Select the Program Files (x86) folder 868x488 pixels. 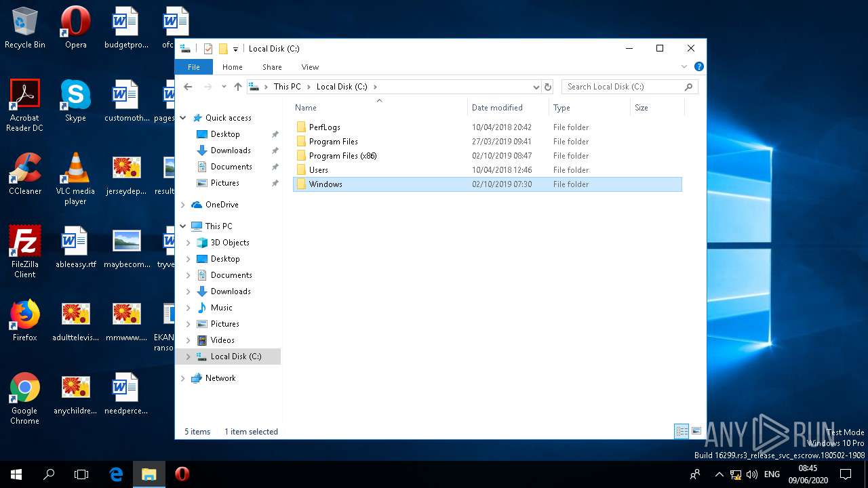click(x=342, y=156)
